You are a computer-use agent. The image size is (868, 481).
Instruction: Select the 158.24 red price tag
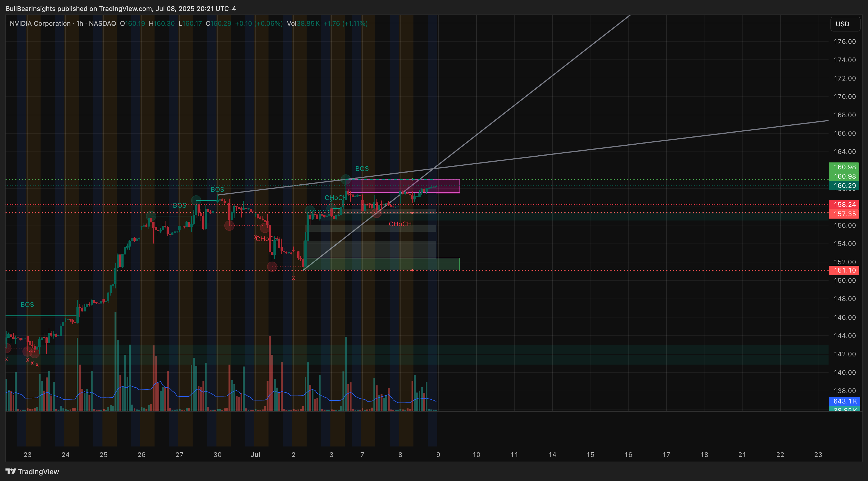point(844,204)
